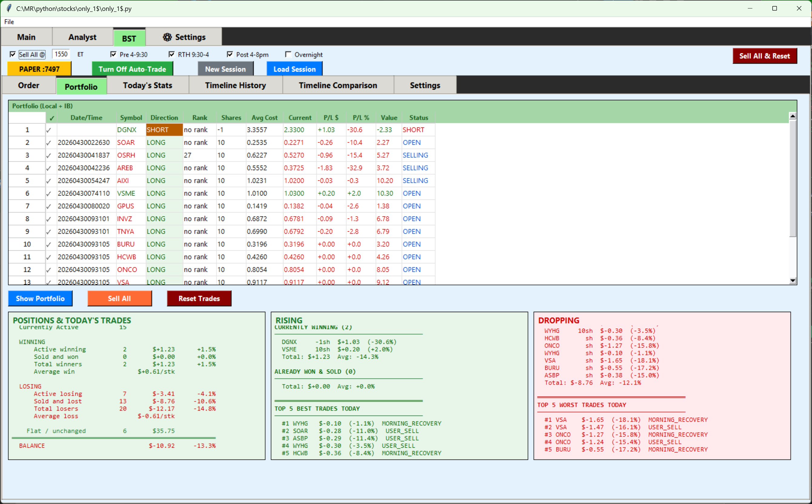This screenshot has height=504, width=812.
Task: Click rank 27 in OSRH row
Action: pos(200,155)
